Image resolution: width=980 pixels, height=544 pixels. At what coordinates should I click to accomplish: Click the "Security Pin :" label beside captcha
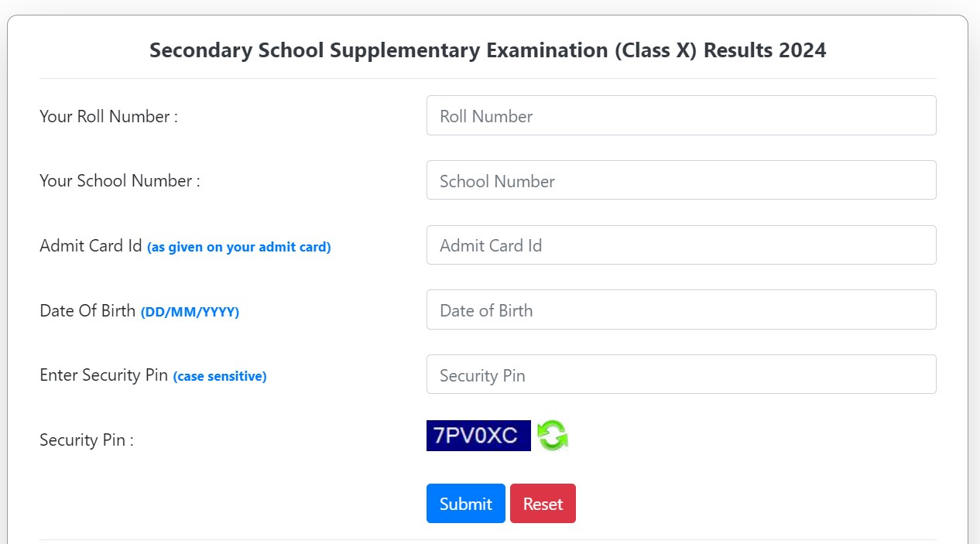pos(87,440)
